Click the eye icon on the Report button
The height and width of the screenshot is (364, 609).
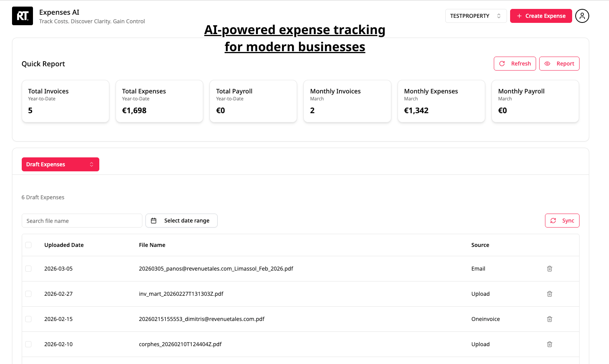coord(548,63)
